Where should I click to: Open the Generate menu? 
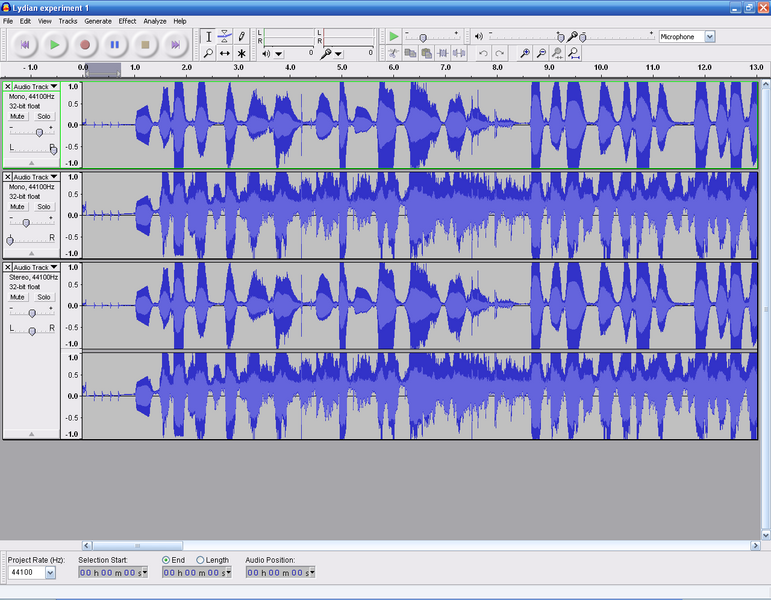tap(98, 20)
